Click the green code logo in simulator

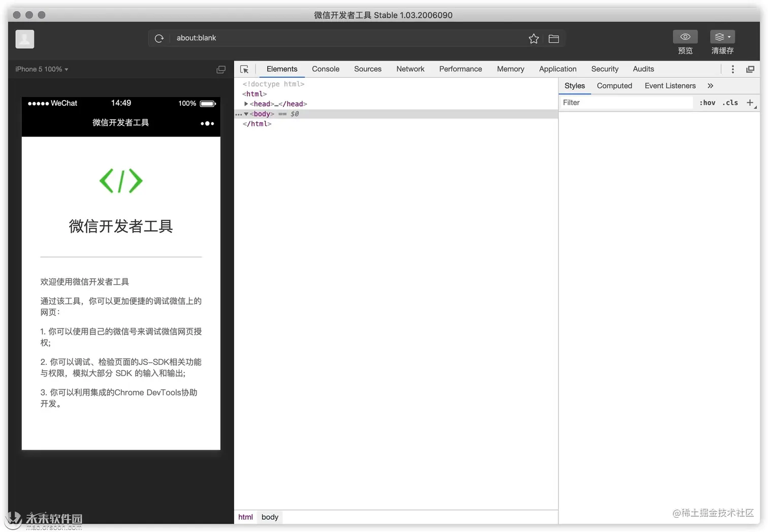click(121, 181)
